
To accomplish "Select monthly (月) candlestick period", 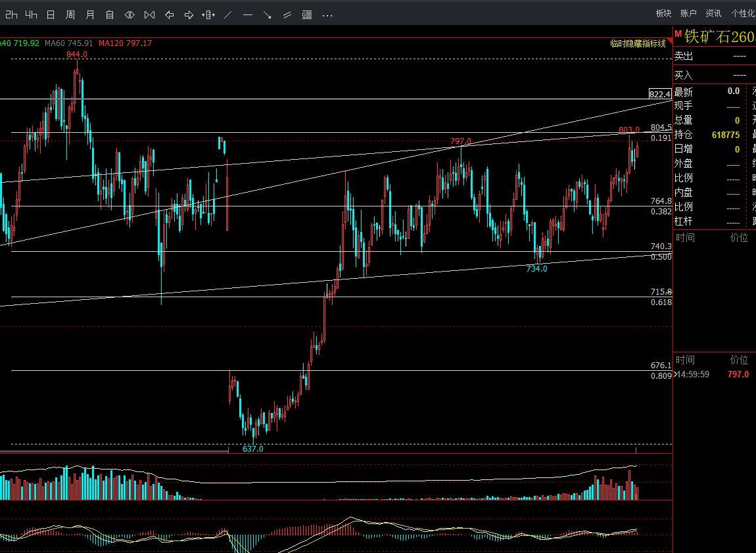I will [90, 15].
